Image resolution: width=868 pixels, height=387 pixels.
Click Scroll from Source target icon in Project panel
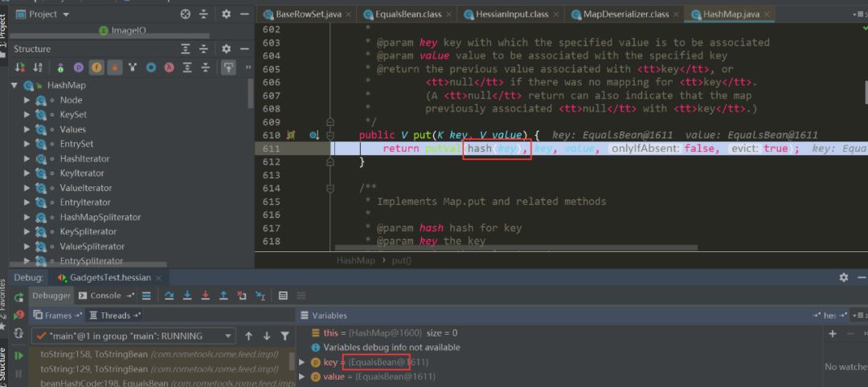(186, 14)
